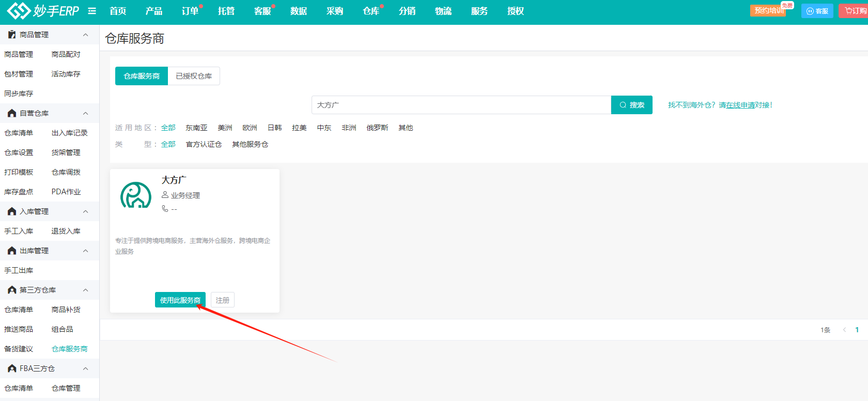Open 包材管理 in sidebar
868x401 pixels.
pos(19,74)
